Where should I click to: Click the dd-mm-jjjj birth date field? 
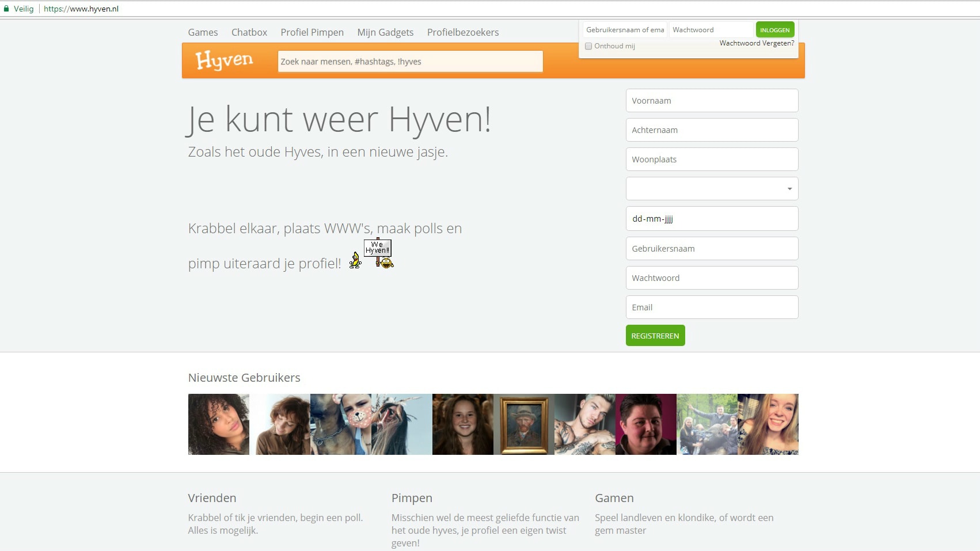(x=712, y=218)
